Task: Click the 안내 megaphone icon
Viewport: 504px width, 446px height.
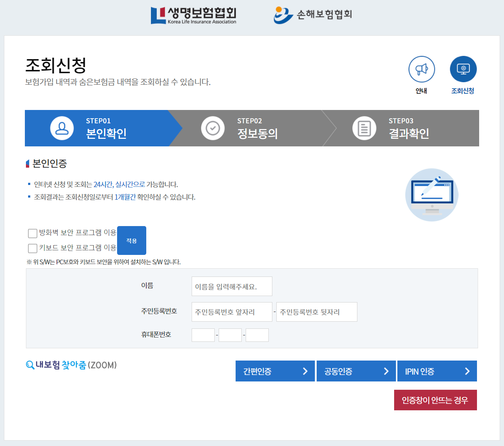Action: click(422, 69)
